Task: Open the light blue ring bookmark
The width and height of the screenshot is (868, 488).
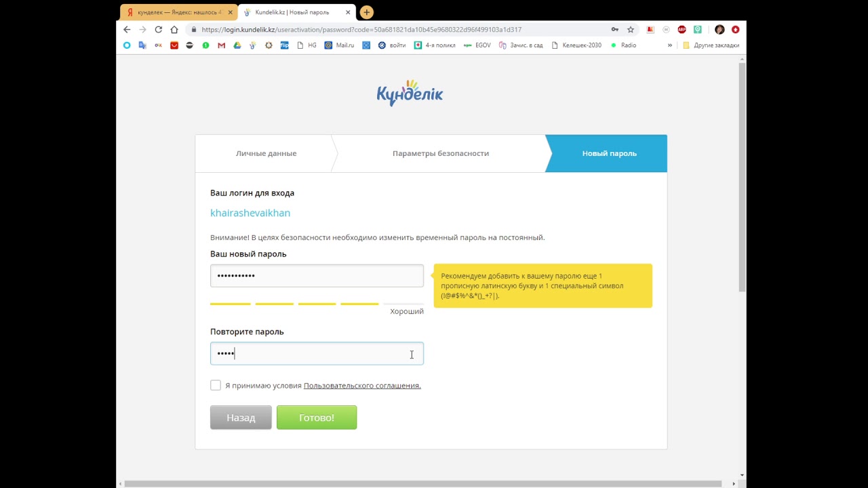Action: coord(127,45)
